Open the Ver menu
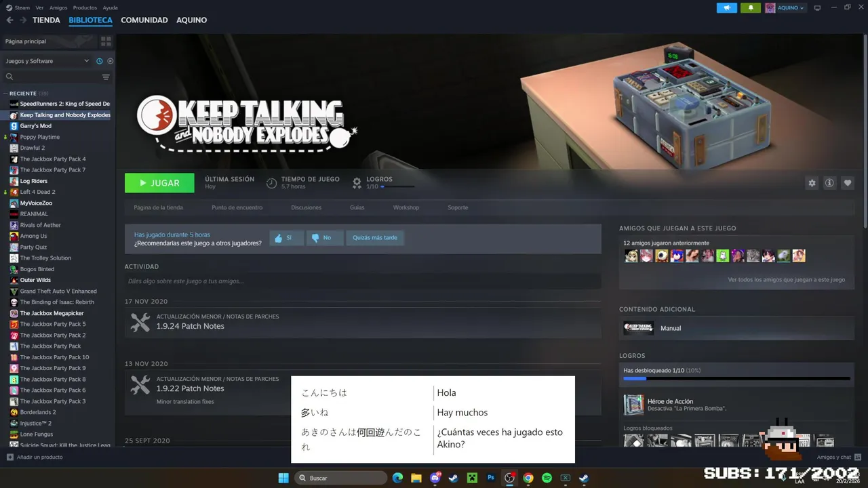Screen dimensions: 868x488 click(39, 7)
